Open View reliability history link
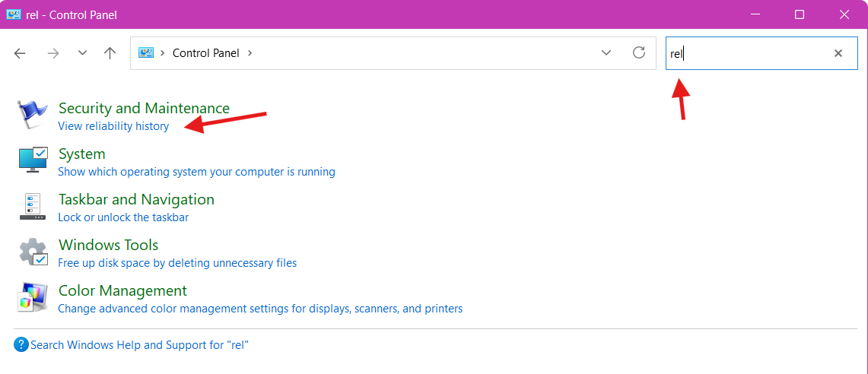 pos(113,126)
